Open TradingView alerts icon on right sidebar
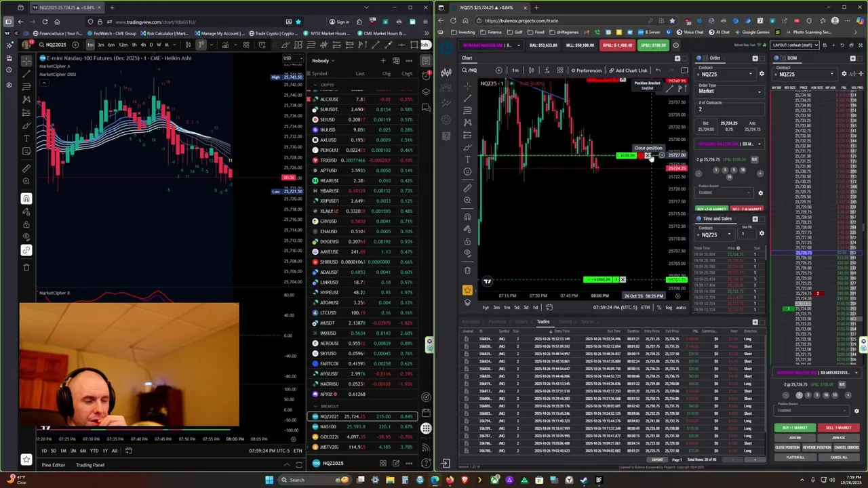Viewport: 868px width, 488px height. (426, 76)
